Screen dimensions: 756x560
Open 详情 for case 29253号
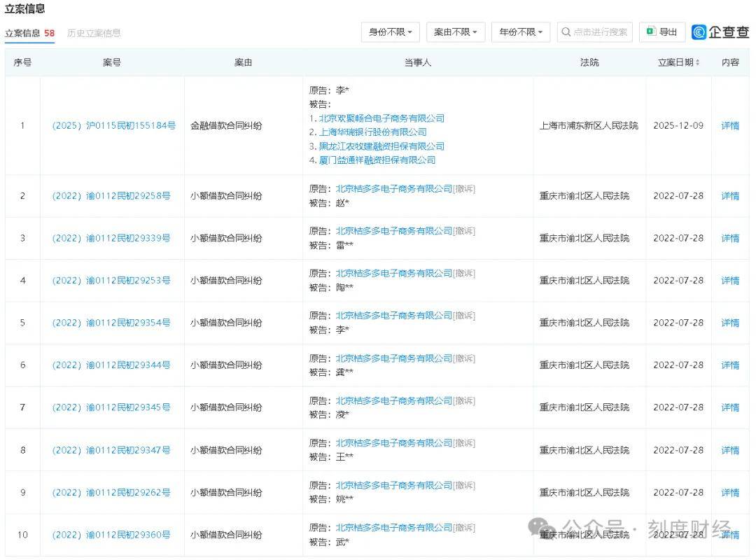coord(730,280)
